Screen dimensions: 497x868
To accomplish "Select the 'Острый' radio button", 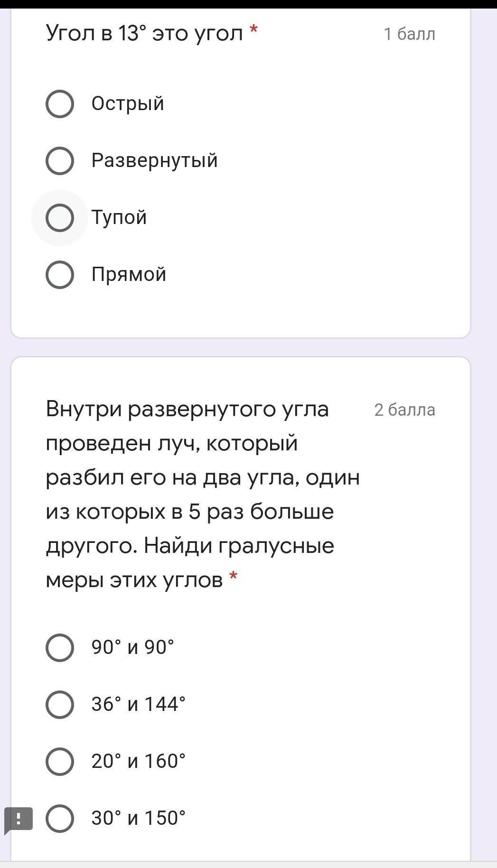I will coord(60,104).
